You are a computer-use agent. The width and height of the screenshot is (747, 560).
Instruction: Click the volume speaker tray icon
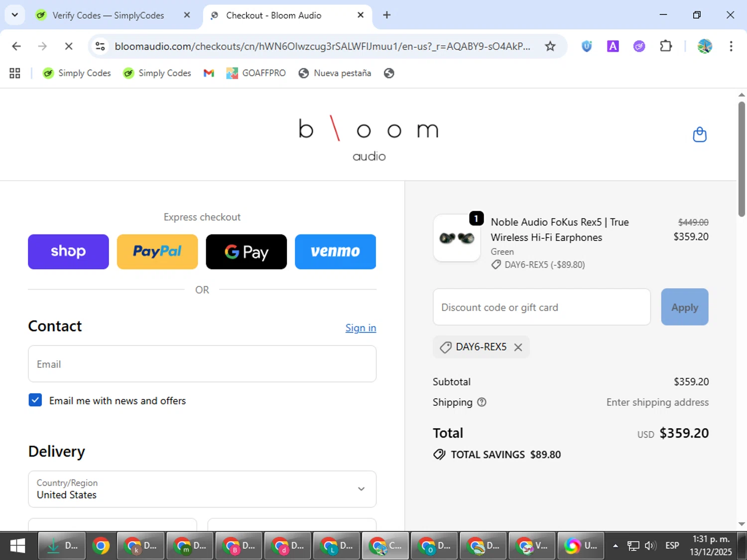pyautogui.click(x=650, y=546)
